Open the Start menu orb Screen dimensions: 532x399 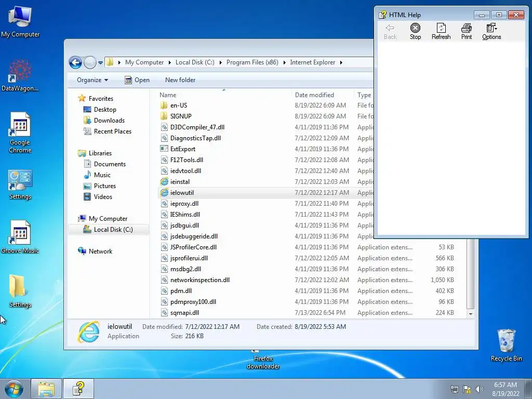[14, 389]
